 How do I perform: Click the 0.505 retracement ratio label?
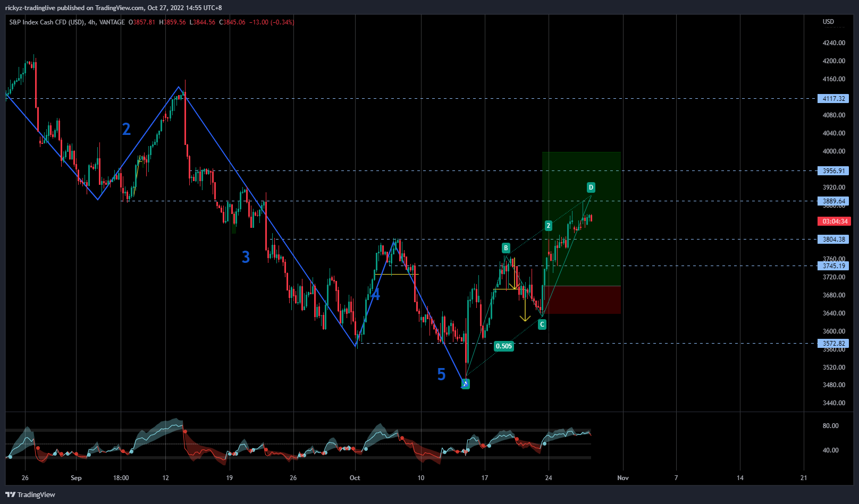(504, 346)
